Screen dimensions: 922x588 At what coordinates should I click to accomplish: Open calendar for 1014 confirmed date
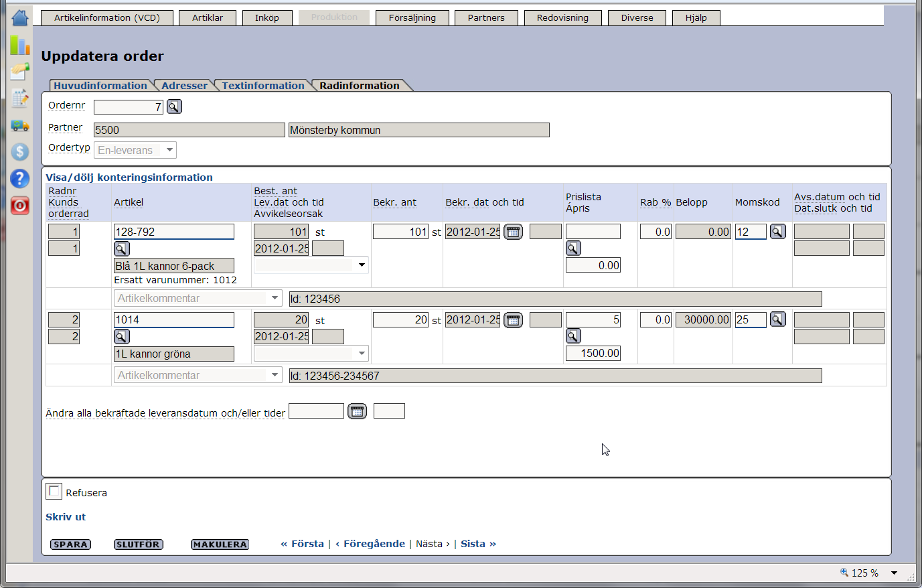point(513,319)
